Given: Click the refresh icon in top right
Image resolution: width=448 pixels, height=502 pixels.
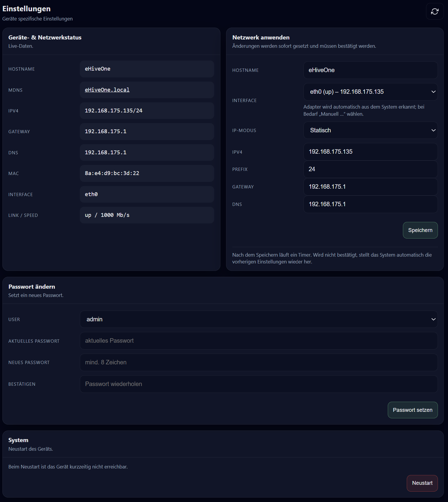Looking at the screenshot, I should (435, 12).
